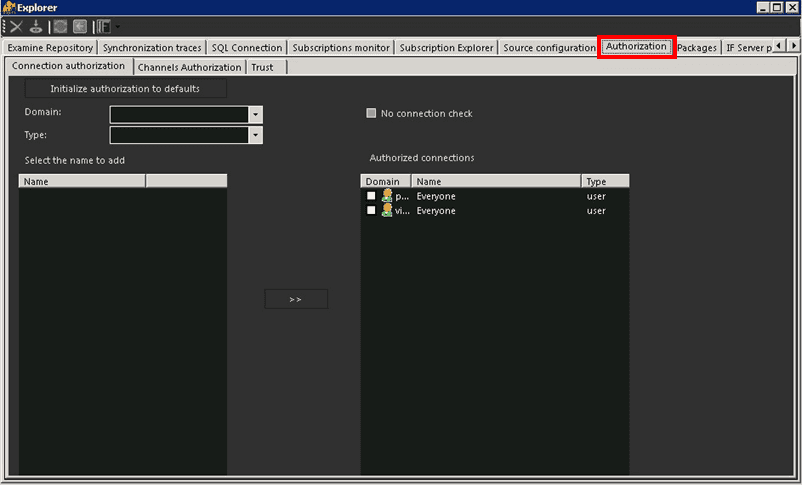Switch to the Channels Authorization tab
Screen dimensions: 802x485
coord(189,67)
